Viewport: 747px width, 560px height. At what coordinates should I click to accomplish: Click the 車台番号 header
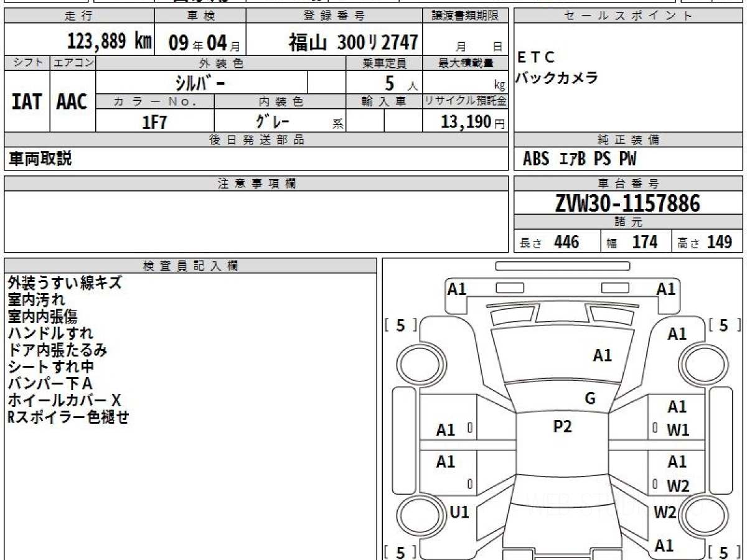pos(628,183)
